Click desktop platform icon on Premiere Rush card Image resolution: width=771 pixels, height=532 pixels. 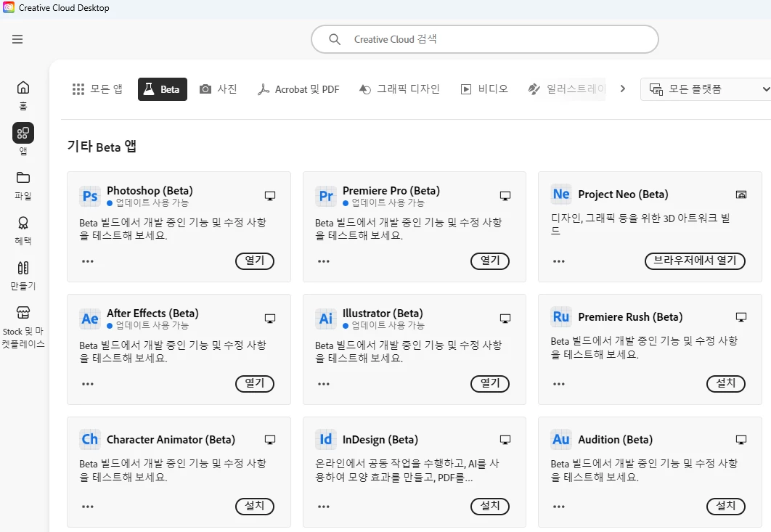pos(741,316)
